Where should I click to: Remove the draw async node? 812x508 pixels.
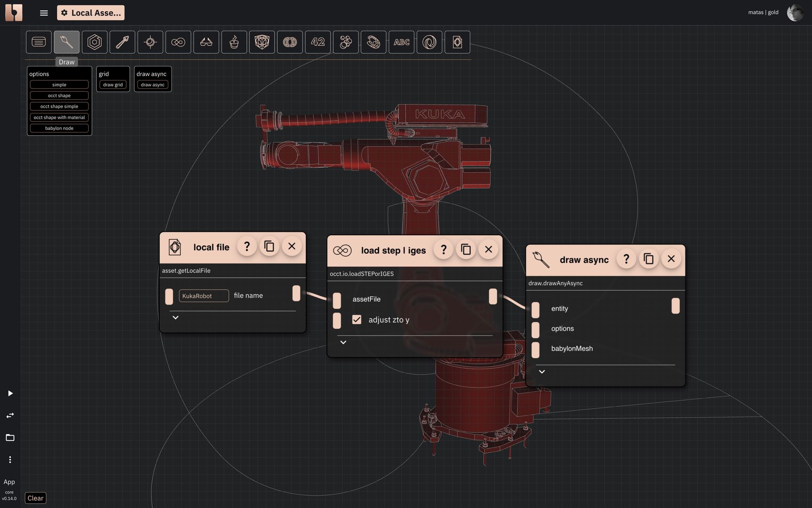[671, 259]
